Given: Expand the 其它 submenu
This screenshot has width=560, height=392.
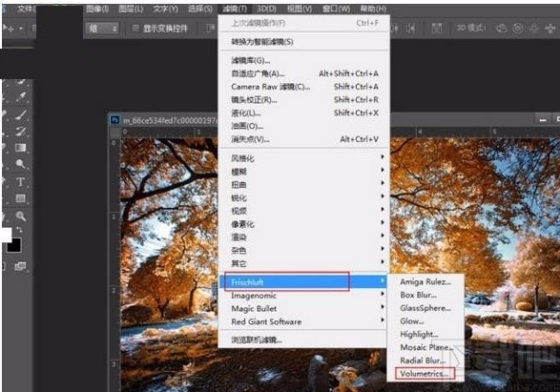Looking at the screenshot, I should tap(304, 263).
